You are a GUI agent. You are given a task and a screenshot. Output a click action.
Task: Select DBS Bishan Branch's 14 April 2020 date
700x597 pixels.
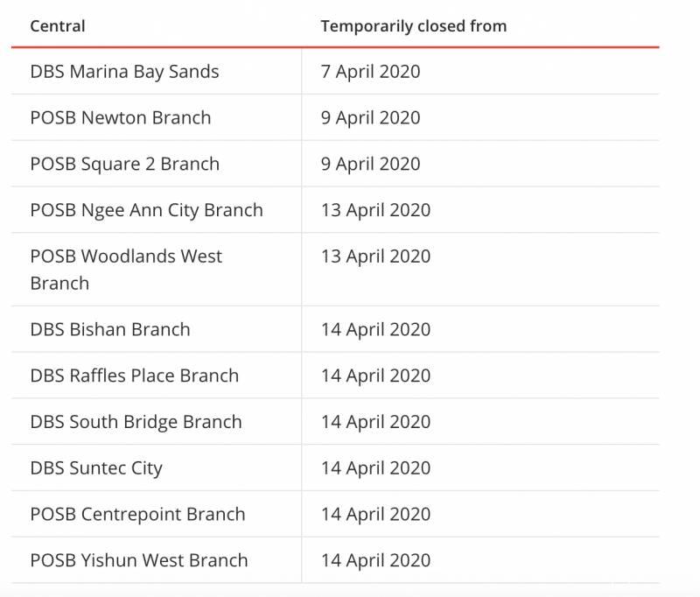375,330
